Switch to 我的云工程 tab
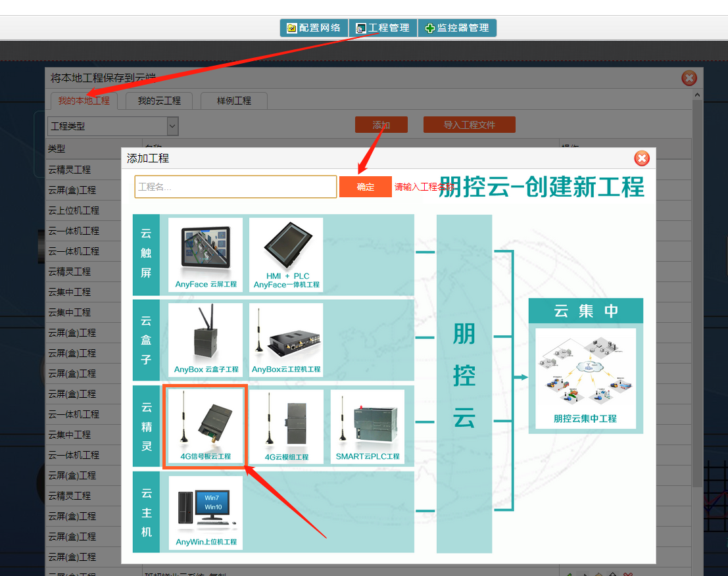The width and height of the screenshot is (728, 576). point(159,101)
